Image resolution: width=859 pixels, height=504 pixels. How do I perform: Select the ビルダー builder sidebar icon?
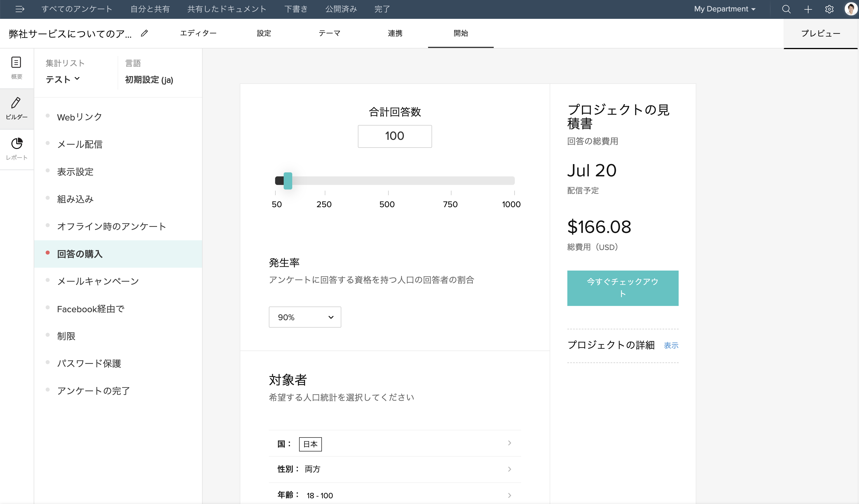pyautogui.click(x=16, y=108)
